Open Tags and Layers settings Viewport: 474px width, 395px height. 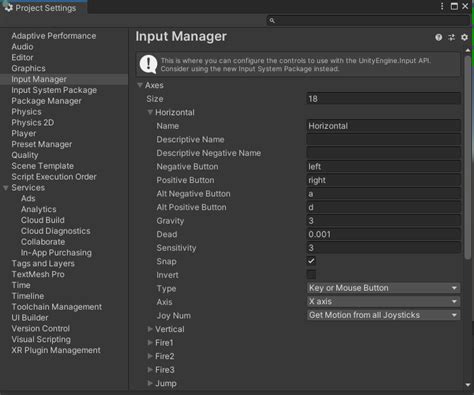pyautogui.click(x=43, y=264)
